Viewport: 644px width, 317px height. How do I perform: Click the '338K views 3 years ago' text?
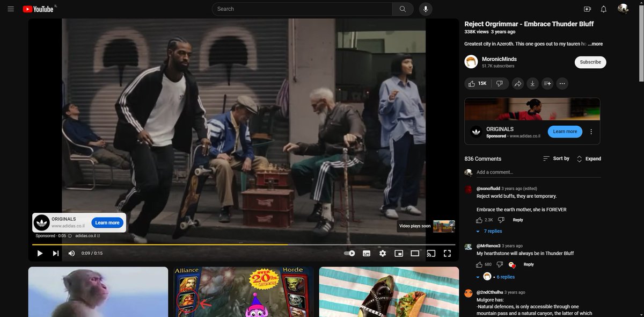(x=490, y=32)
